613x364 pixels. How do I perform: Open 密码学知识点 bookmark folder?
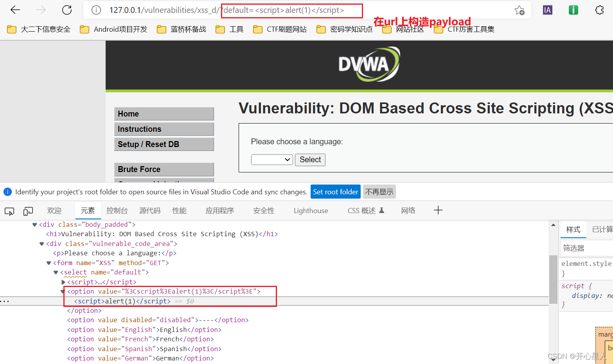(345, 29)
